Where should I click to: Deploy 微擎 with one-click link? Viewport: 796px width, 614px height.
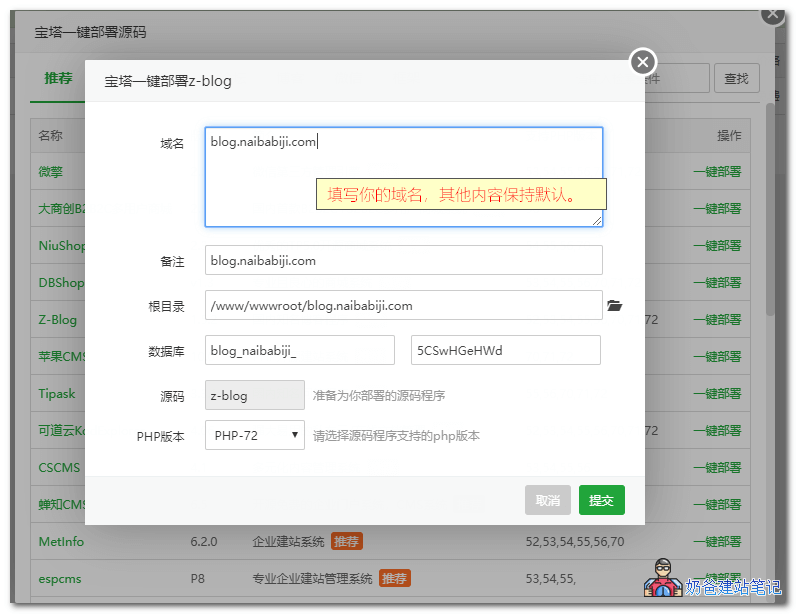pos(717,172)
